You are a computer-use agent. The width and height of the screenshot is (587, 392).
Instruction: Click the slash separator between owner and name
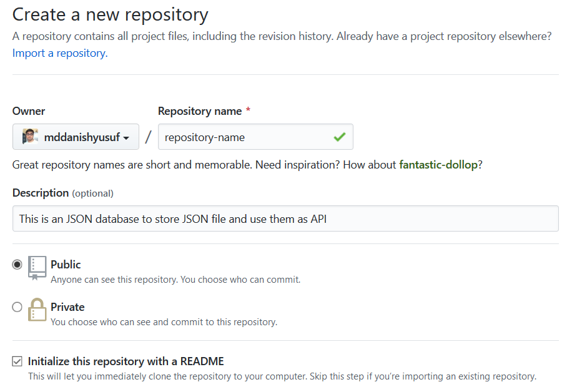(147, 136)
